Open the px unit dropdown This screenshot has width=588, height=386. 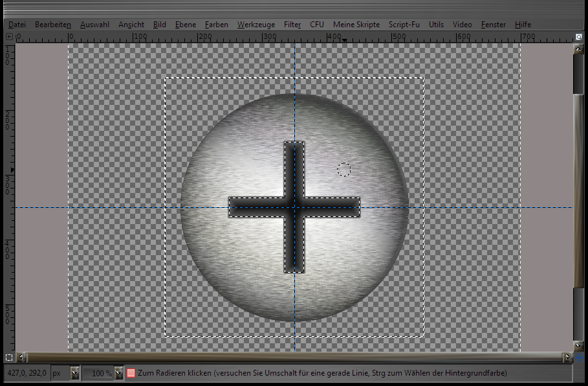pos(74,373)
